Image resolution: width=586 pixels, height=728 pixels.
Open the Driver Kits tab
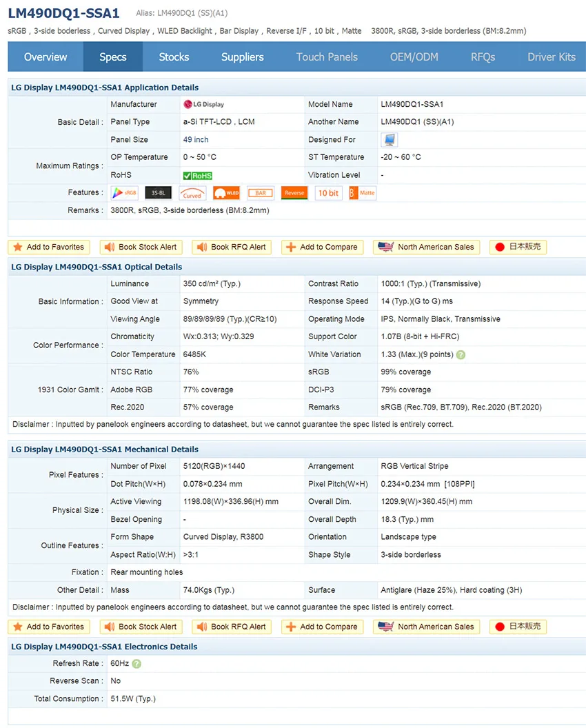click(x=551, y=57)
